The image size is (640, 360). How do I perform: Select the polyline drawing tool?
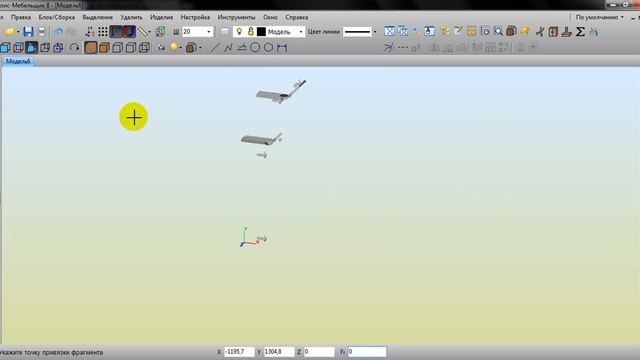click(228, 48)
